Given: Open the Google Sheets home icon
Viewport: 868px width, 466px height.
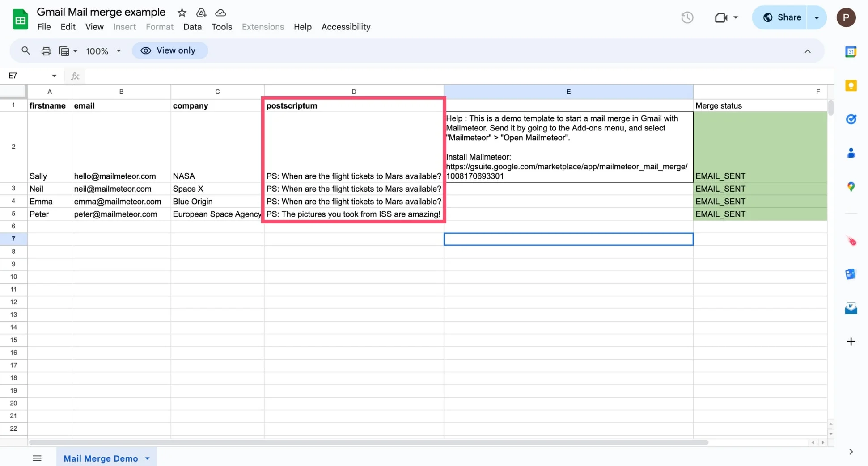Looking at the screenshot, I should 20,19.
